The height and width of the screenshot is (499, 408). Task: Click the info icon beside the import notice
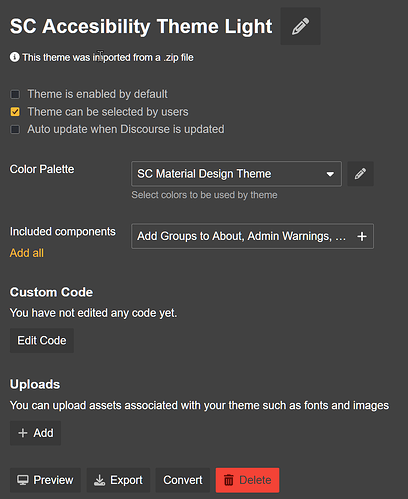click(14, 57)
